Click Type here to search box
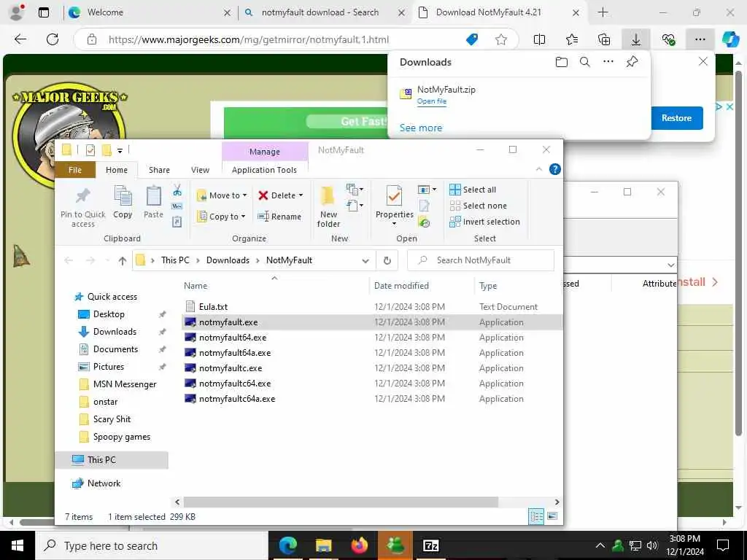Image resolution: width=747 pixels, height=560 pixels. pyautogui.click(x=152, y=545)
